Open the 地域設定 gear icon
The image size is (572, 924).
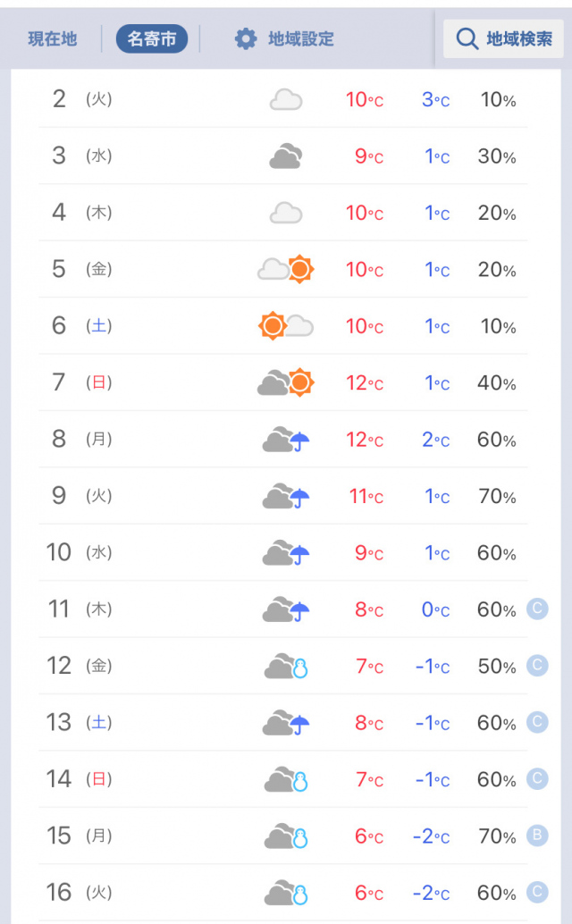click(x=246, y=39)
